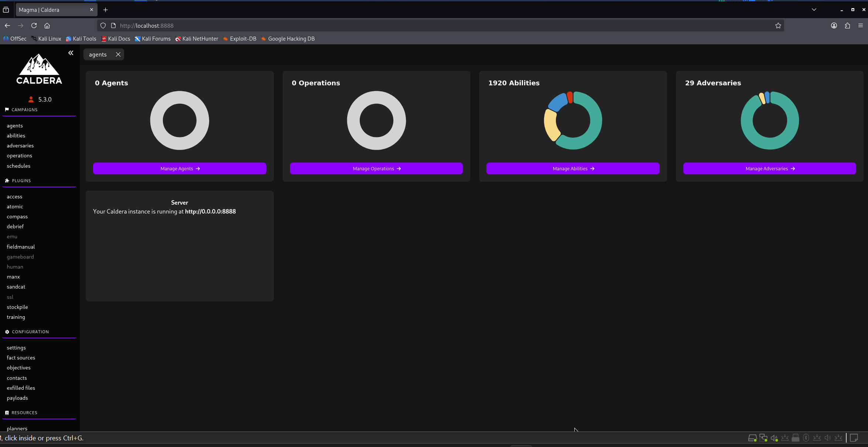Open schedules in the sidebar
868x447 pixels.
click(x=18, y=166)
